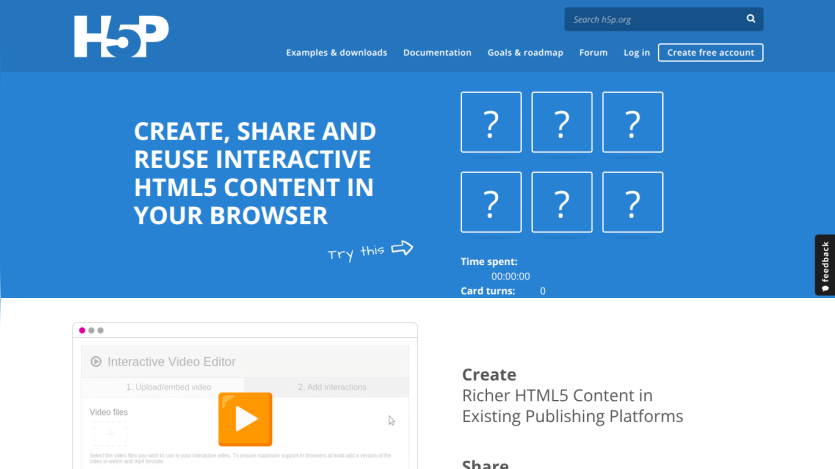
Task: Click Log in
Action: click(637, 52)
